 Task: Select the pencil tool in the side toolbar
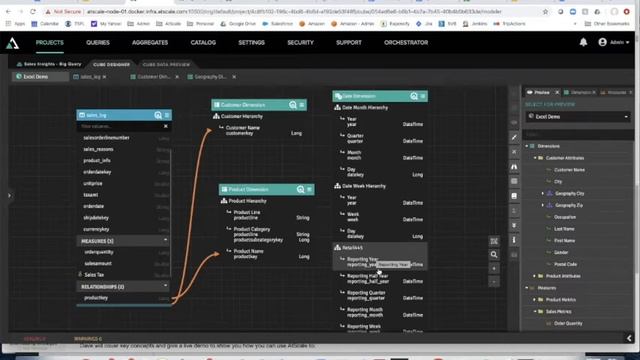click(514, 137)
